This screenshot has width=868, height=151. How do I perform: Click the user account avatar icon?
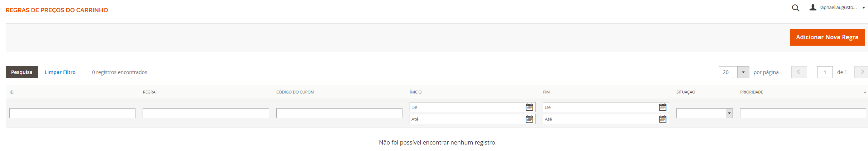point(813,8)
